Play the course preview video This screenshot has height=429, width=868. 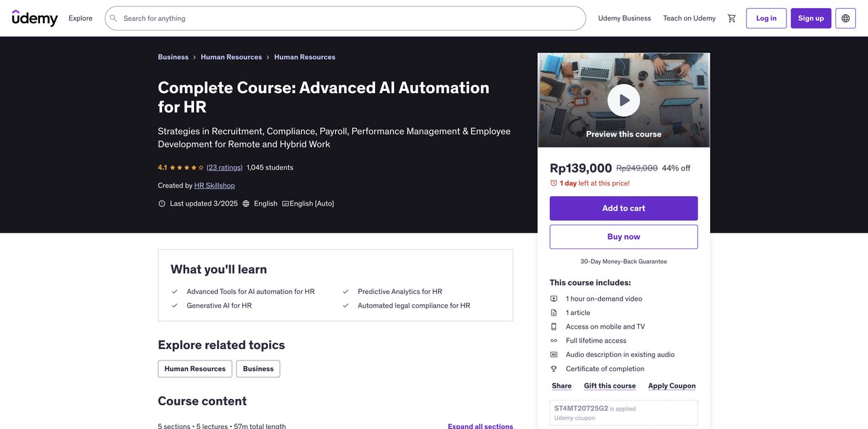pyautogui.click(x=623, y=100)
